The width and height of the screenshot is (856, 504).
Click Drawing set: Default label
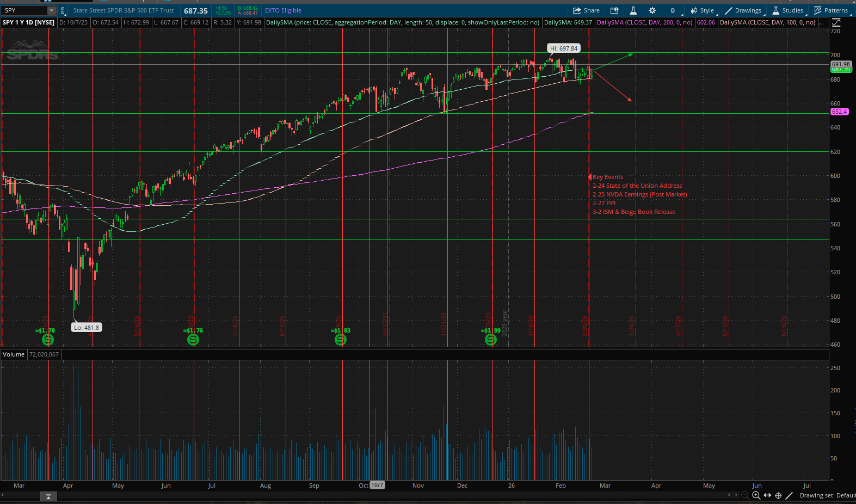pos(827,495)
